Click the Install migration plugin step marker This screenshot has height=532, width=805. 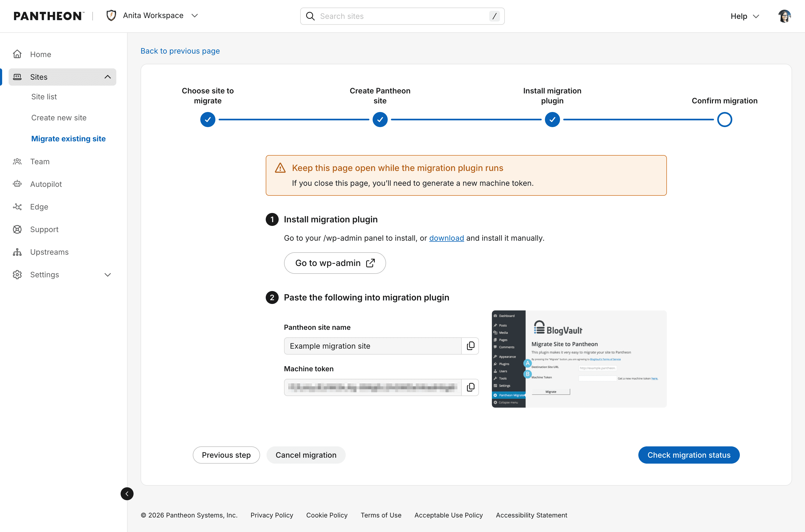click(x=552, y=120)
